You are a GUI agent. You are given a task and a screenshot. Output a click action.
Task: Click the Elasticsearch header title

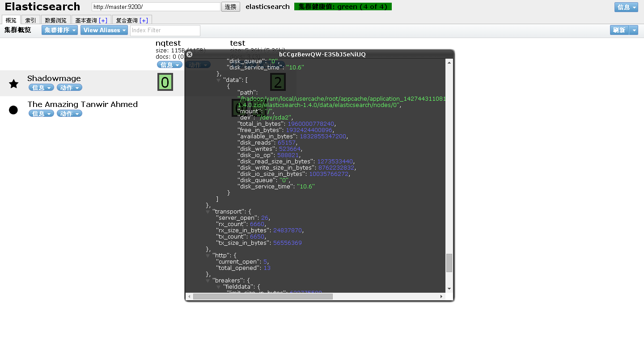[x=42, y=7]
